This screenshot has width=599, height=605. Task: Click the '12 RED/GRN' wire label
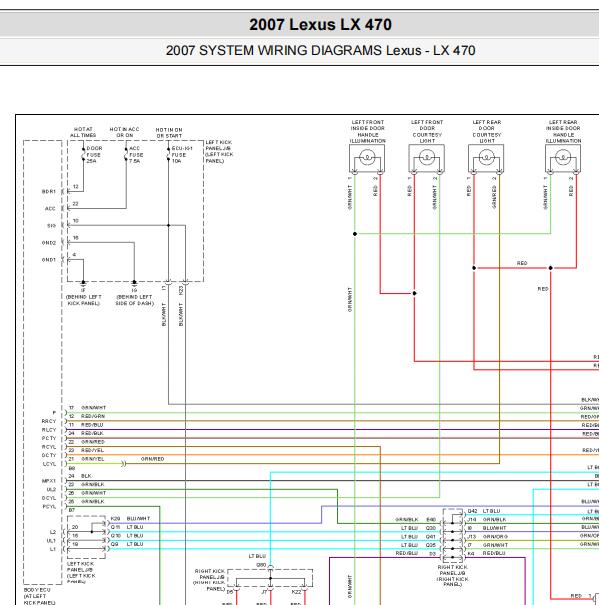tap(87, 416)
